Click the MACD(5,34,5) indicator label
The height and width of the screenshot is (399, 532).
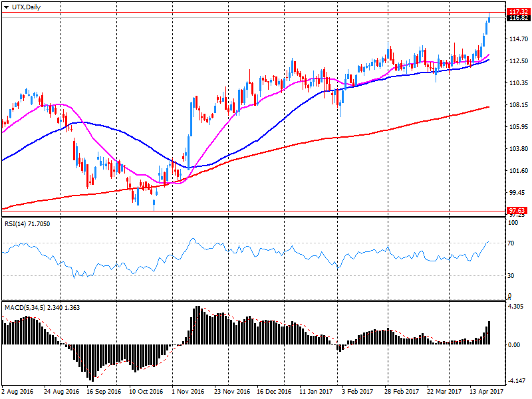click(x=42, y=308)
